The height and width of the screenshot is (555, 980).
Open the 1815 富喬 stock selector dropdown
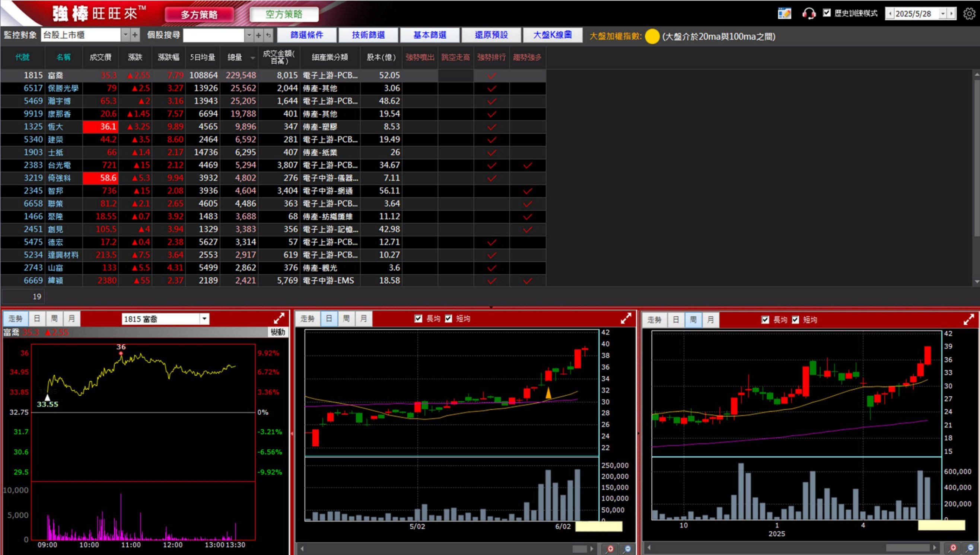205,319
